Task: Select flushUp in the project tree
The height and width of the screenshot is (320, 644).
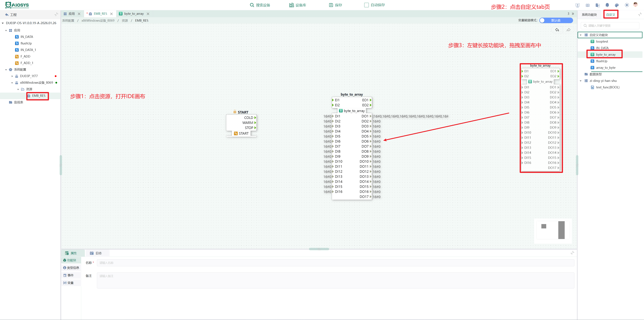Action: click(26, 43)
